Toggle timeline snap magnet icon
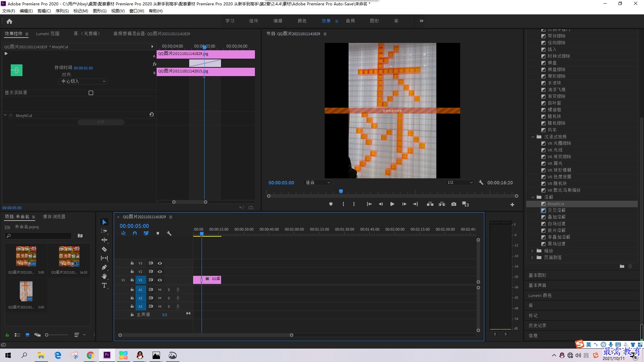This screenshot has height=362, width=644. (x=135, y=233)
